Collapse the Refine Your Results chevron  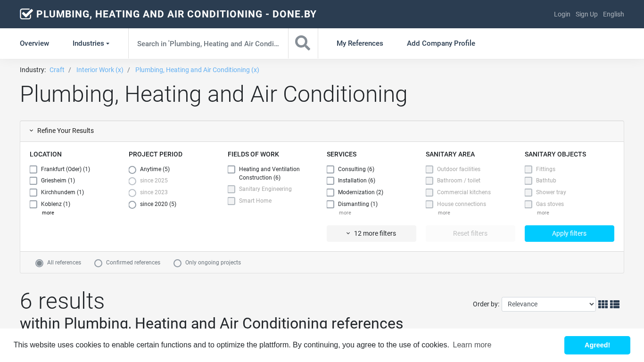click(x=32, y=131)
